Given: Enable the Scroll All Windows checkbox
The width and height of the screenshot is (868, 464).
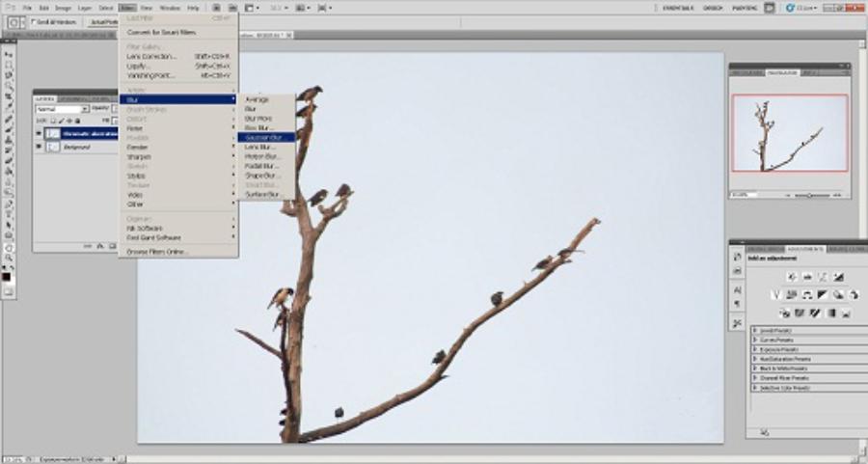Looking at the screenshot, I should tap(32, 20).
